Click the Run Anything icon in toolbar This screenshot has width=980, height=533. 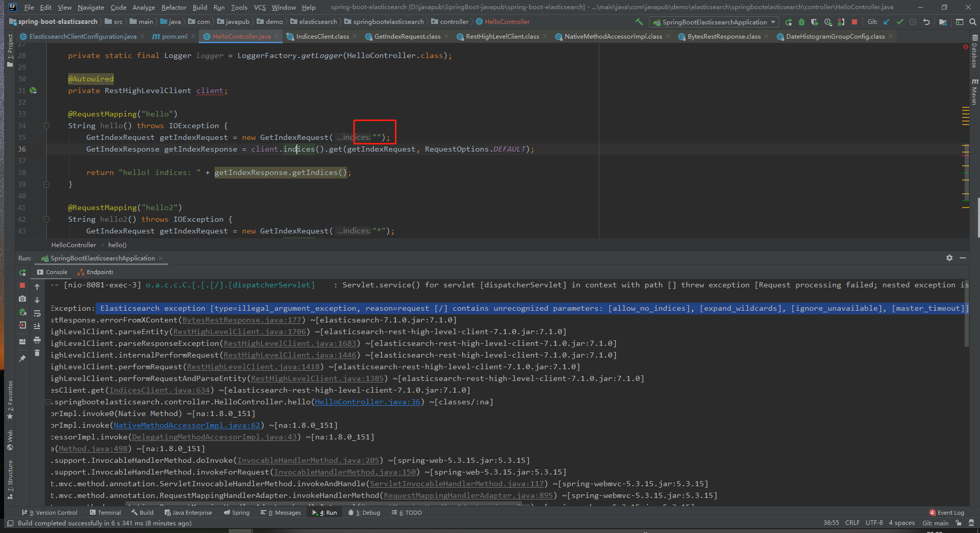[x=959, y=22]
